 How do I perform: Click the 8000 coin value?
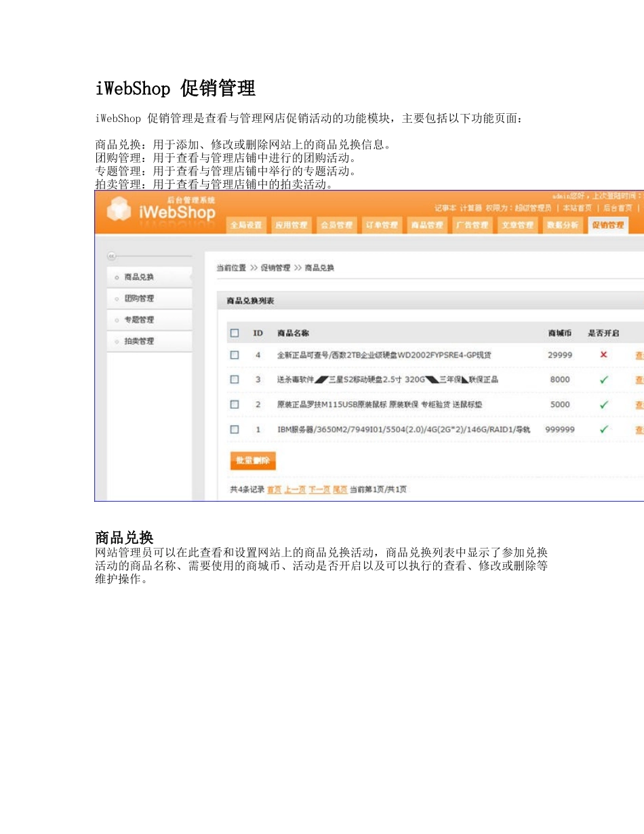560,380
